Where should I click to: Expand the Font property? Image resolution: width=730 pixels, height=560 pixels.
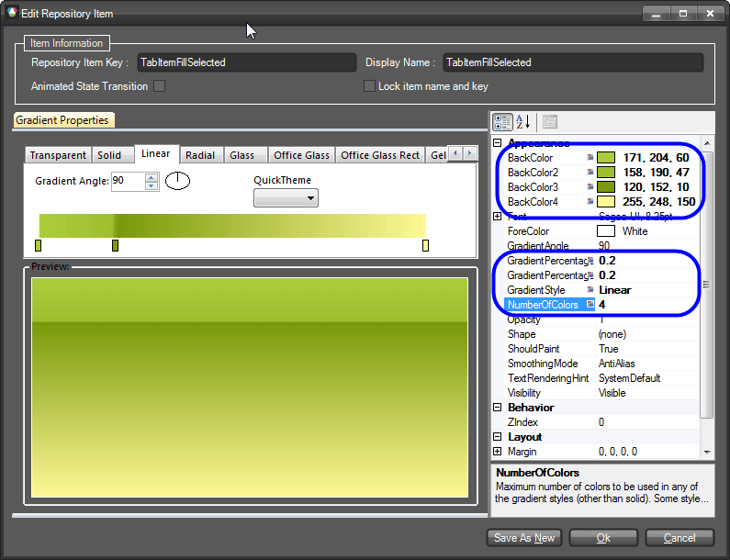pos(497,217)
